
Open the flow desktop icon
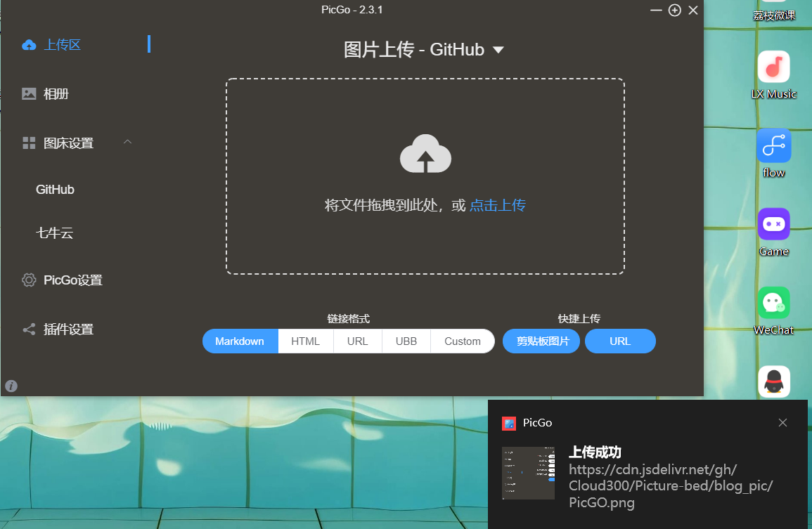point(773,153)
